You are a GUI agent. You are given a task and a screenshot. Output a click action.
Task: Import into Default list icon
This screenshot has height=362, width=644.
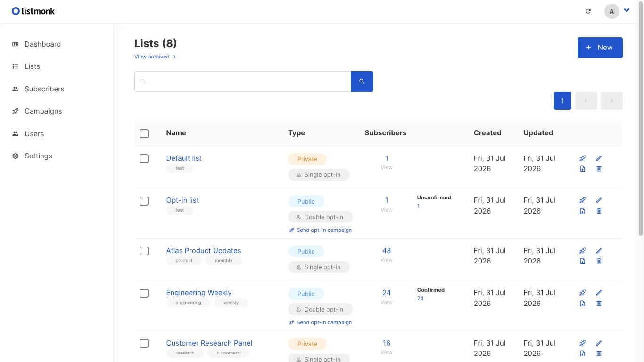583,169
